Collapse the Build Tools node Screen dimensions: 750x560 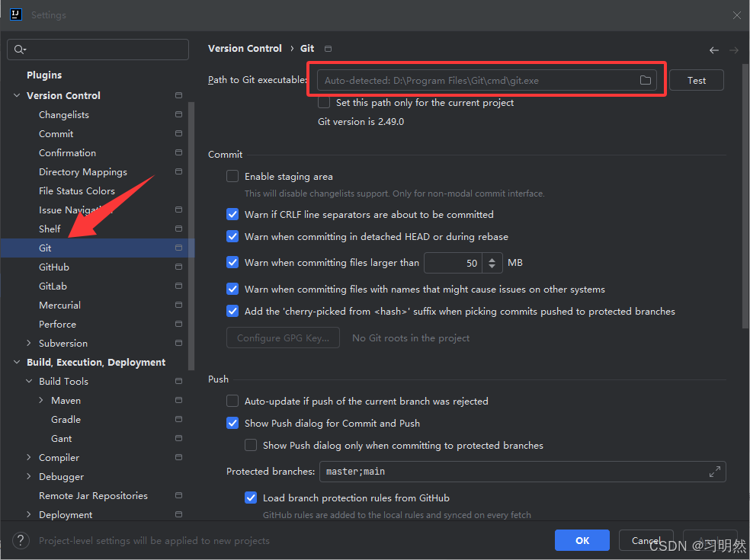[x=29, y=381]
